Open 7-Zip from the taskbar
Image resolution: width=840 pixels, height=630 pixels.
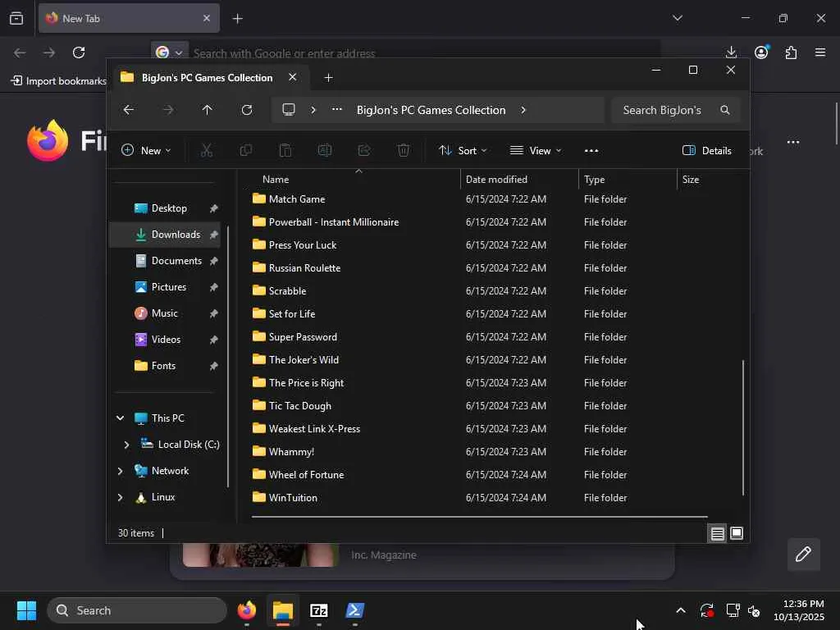click(x=319, y=610)
